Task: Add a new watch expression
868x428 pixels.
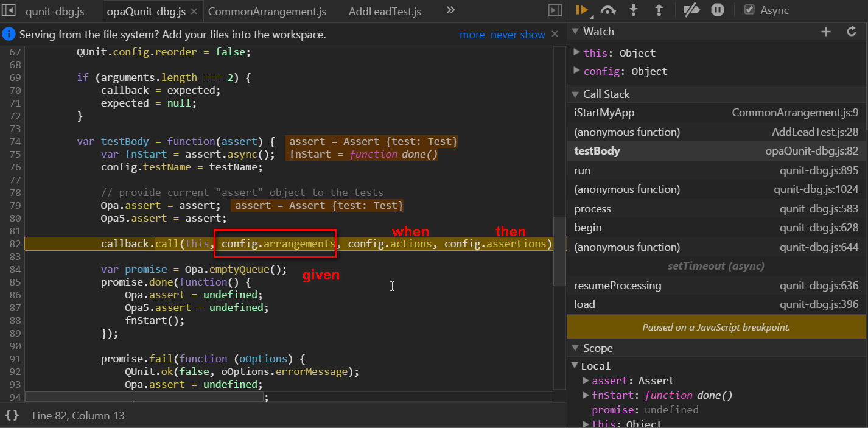Action: [x=826, y=32]
